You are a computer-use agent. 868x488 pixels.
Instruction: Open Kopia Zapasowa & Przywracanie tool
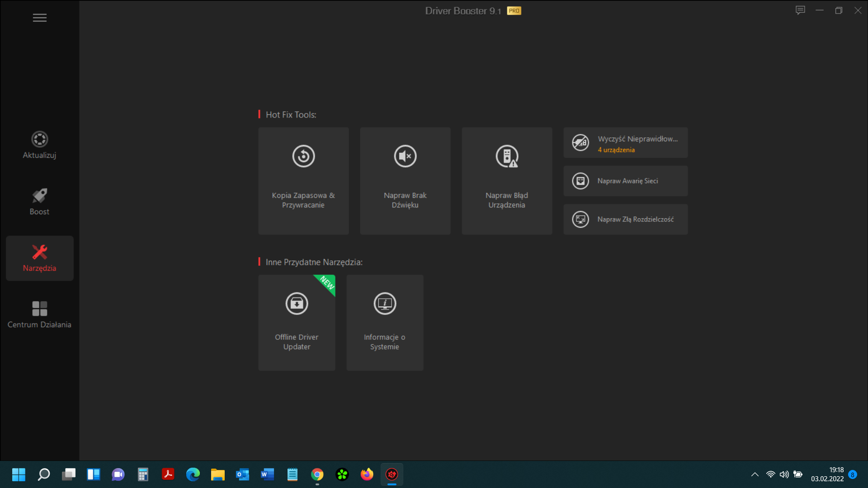click(303, 181)
